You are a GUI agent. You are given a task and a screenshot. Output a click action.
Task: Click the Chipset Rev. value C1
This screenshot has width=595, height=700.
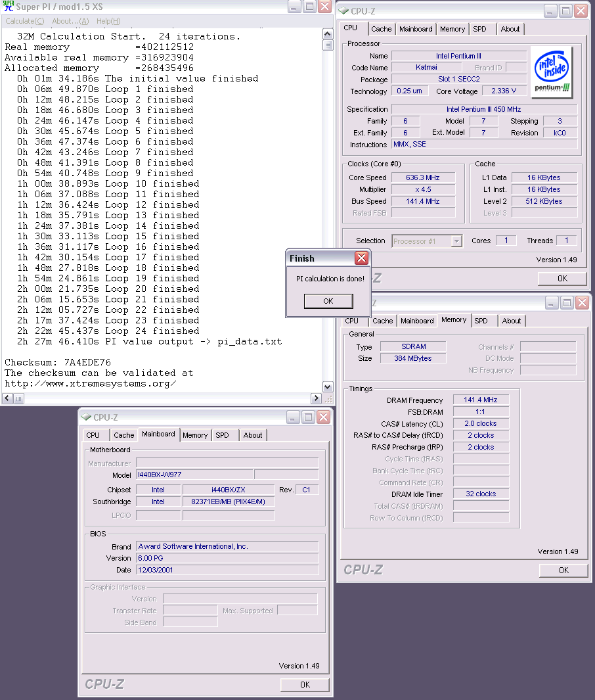tap(306, 490)
